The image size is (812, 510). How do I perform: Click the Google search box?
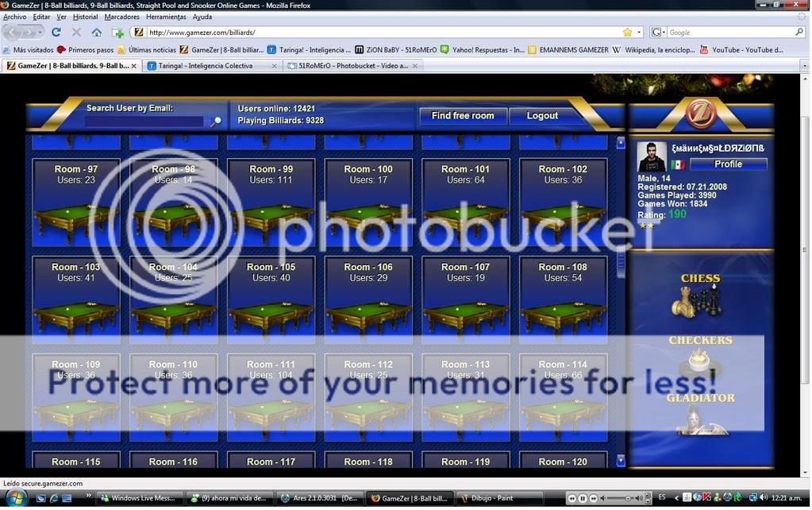coord(730,32)
